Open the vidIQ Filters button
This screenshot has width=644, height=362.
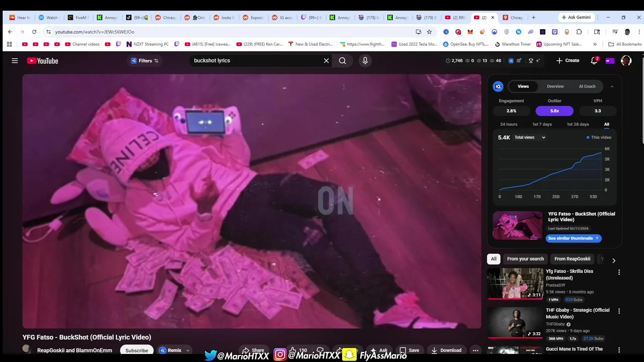145,61
